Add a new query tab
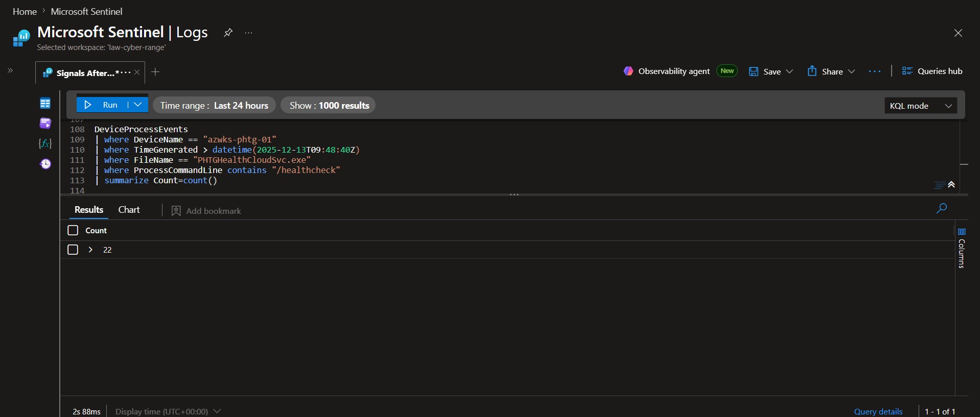Screen dimensions: 980x417 coord(155,72)
